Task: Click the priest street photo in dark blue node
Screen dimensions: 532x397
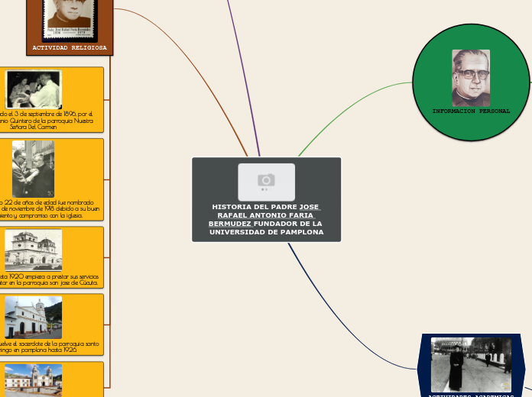Action: tap(471, 365)
